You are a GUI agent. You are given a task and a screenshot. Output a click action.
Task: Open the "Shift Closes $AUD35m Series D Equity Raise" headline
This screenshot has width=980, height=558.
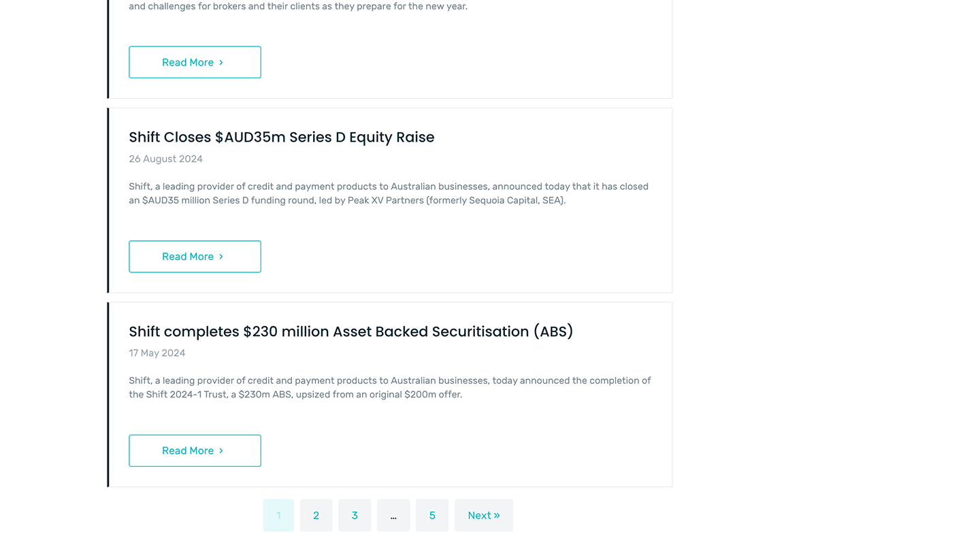point(281,137)
